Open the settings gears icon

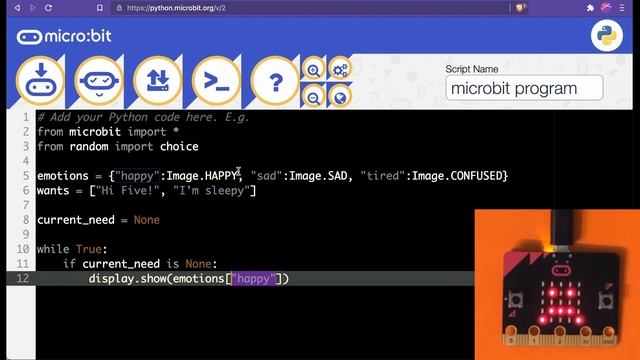pyautogui.click(x=340, y=70)
